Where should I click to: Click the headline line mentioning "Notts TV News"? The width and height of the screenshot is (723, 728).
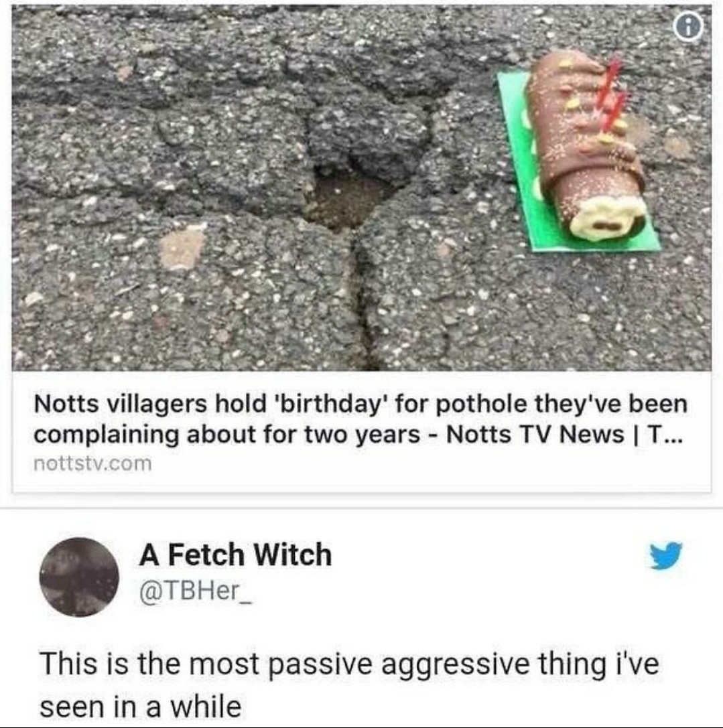coord(358,435)
